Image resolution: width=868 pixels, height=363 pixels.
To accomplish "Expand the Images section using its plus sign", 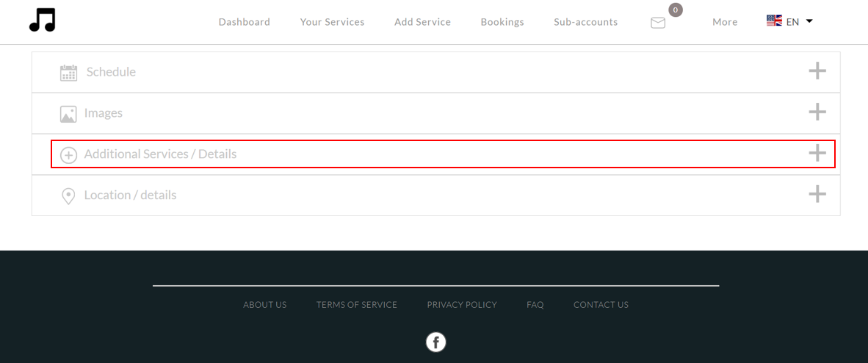I will 817,112.
